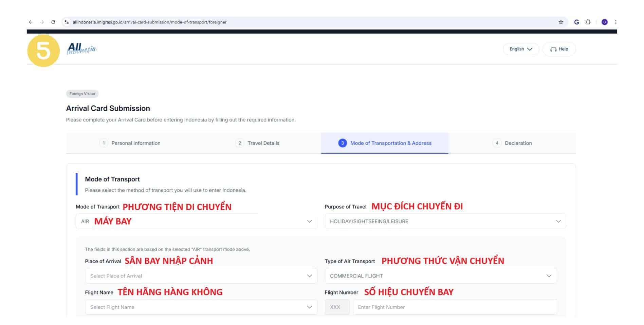Click the profile avatar icon
Image resolution: width=644 pixels, height=325 pixels.
pos(604,22)
